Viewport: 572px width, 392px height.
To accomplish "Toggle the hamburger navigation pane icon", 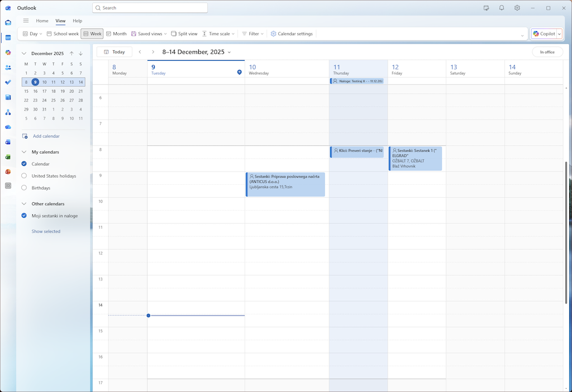I will tap(26, 21).
